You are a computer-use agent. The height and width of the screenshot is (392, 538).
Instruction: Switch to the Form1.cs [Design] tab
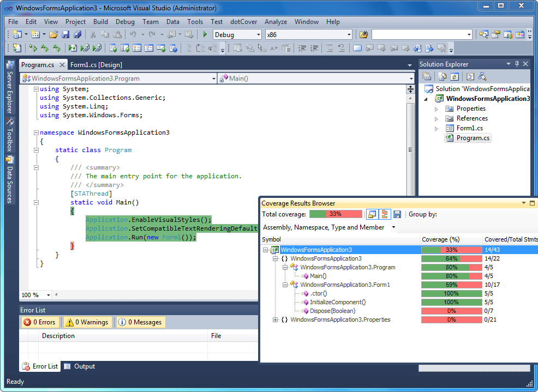pyautogui.click(x=96, y=65)
